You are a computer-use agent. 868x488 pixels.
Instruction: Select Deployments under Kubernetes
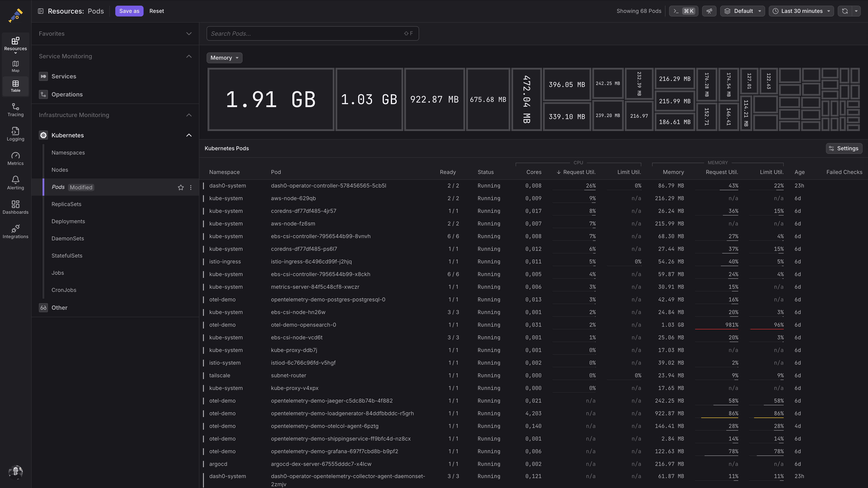click(68, 221)
